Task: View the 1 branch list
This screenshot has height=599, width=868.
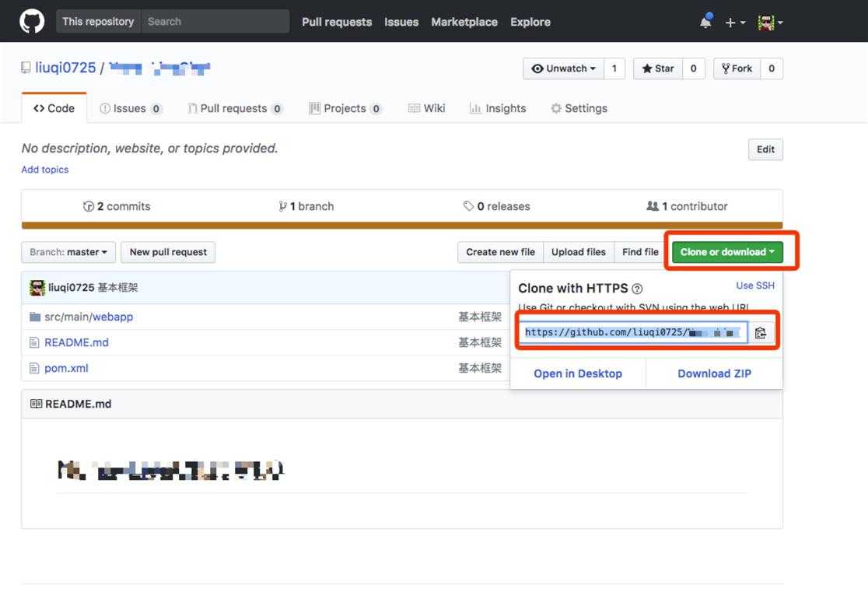Action: tap(306, 206)
